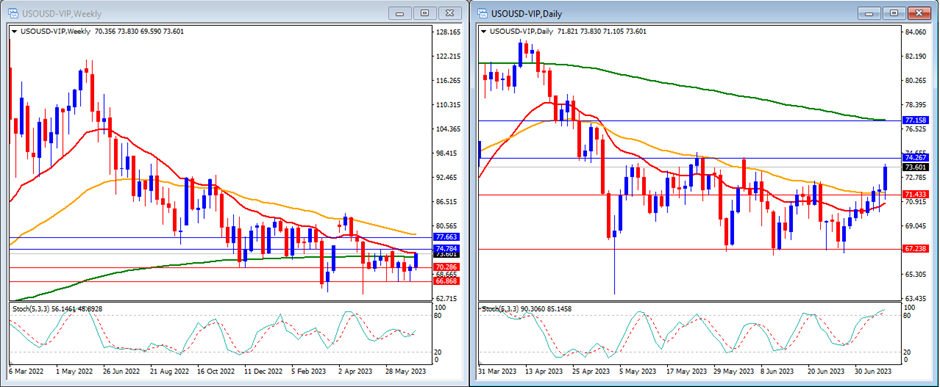
Task: Click the blue 77.158 price label
Action: 915,120
